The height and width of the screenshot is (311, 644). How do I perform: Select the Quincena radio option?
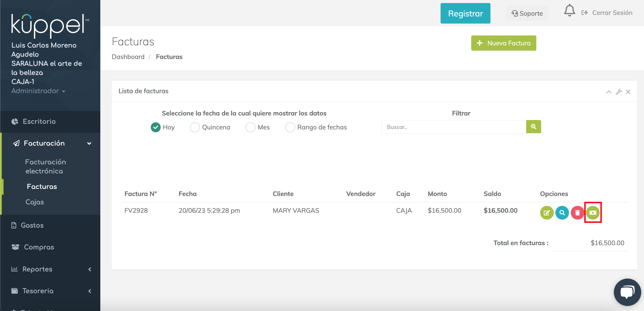click(x=195, y=127)
